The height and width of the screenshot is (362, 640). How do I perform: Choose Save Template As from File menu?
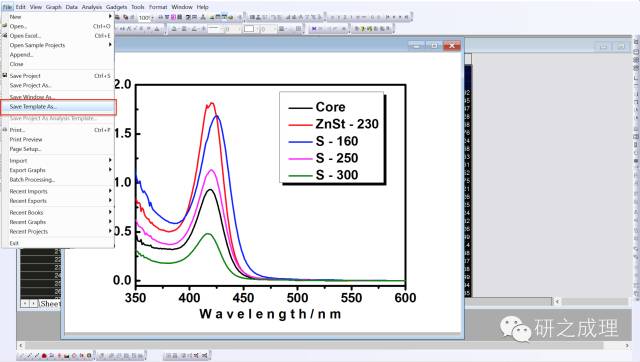(x=58, y=107)
